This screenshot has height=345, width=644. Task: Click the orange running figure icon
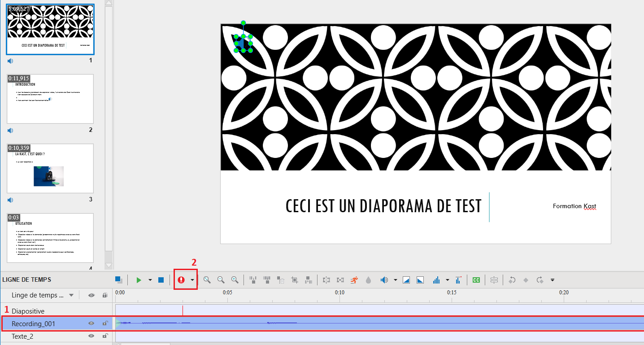354,280
